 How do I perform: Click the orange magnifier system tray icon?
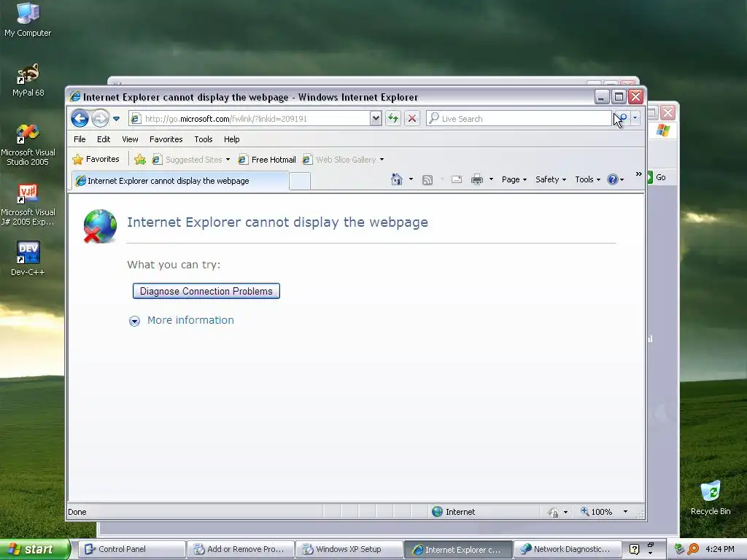click(693, 549)
